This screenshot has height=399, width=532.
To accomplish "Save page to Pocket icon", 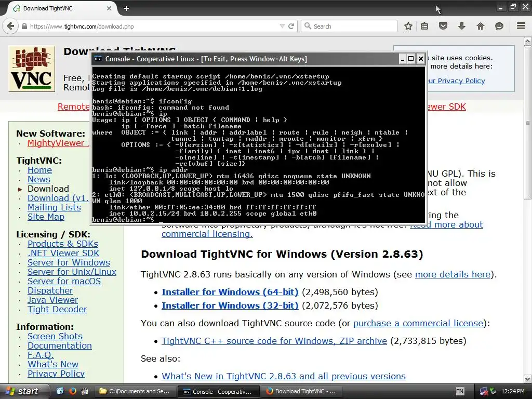I will point(443,26).
